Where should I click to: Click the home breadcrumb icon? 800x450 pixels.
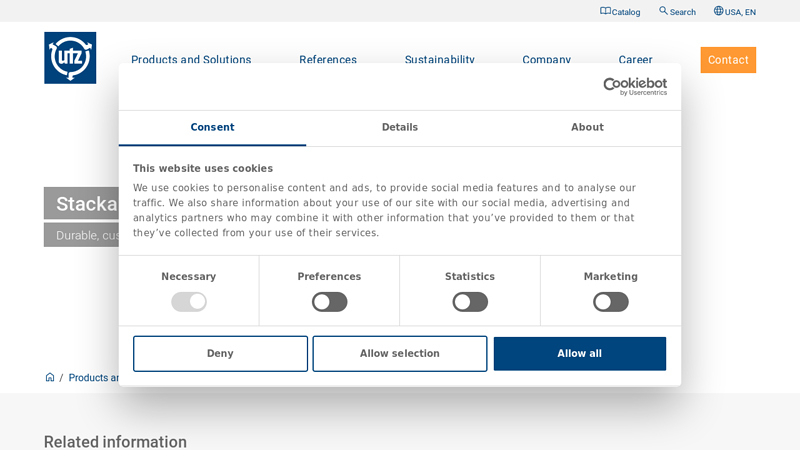(50, 377)
